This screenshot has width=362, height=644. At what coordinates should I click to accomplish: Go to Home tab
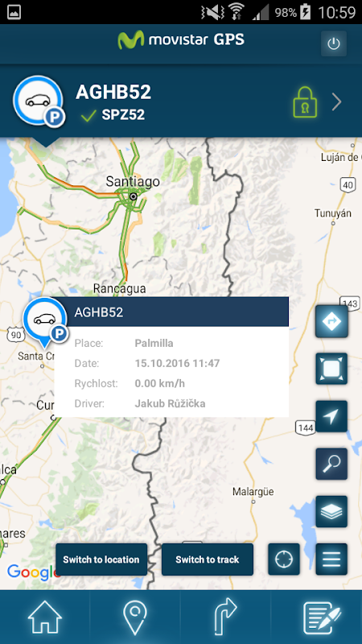45,617
